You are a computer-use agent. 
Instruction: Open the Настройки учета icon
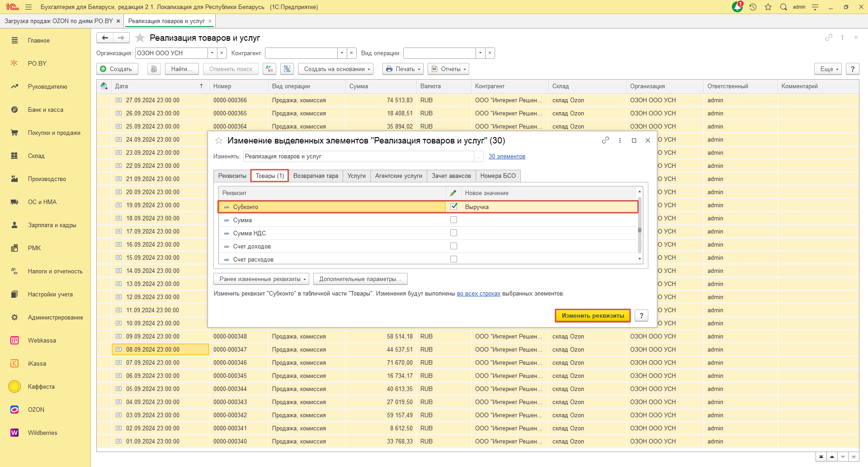coord(14,294)
